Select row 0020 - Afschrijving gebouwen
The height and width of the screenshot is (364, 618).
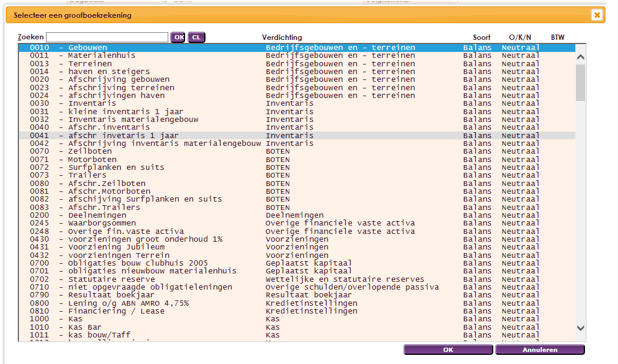coord(297,79)
